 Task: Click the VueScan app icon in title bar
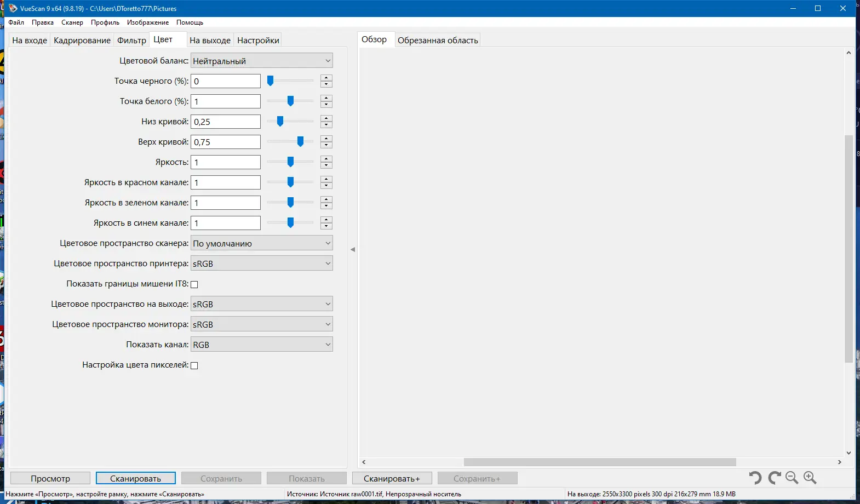(x=13, y=8)
